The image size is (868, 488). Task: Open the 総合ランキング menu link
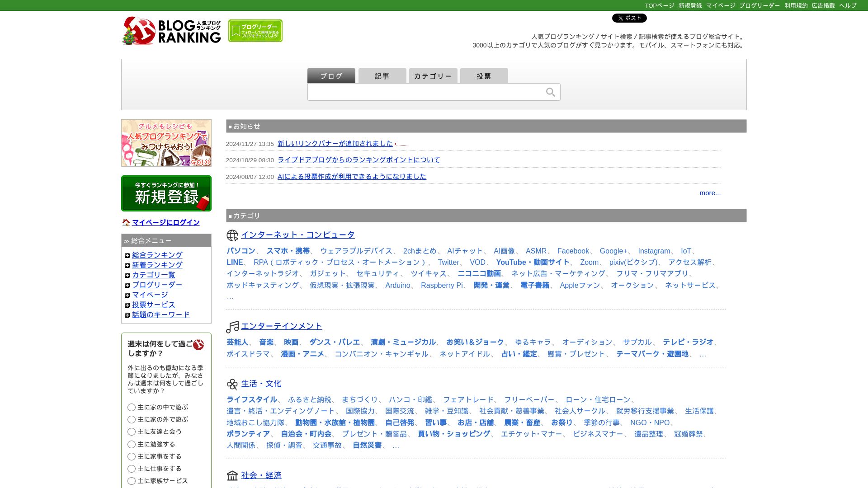(157, 255)
